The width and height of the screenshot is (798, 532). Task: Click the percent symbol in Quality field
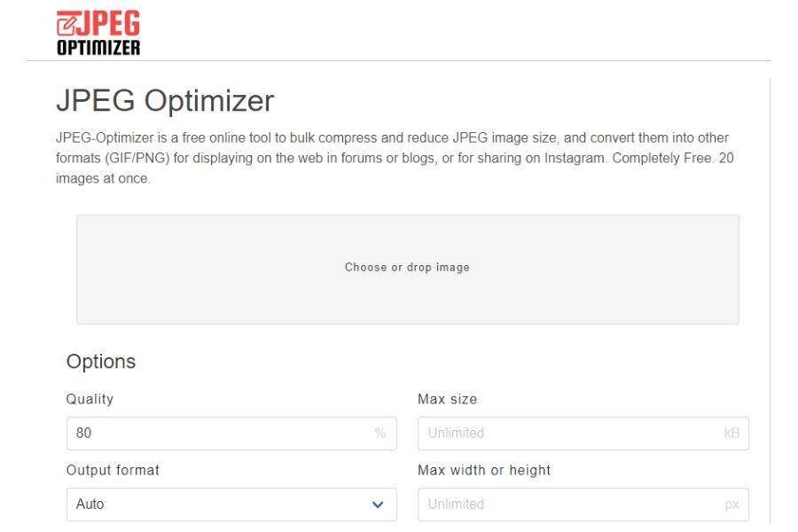(380, 433)
